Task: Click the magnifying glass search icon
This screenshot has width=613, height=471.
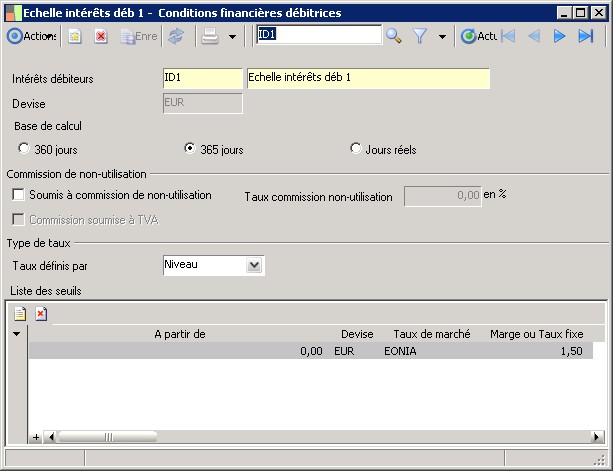Action: 394,36
